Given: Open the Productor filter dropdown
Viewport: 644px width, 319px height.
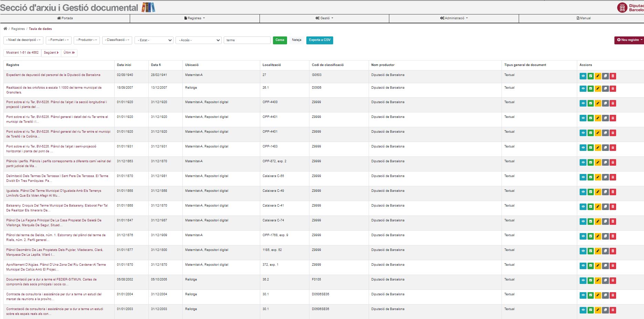Looking at the screenshot, I should 87,40.
